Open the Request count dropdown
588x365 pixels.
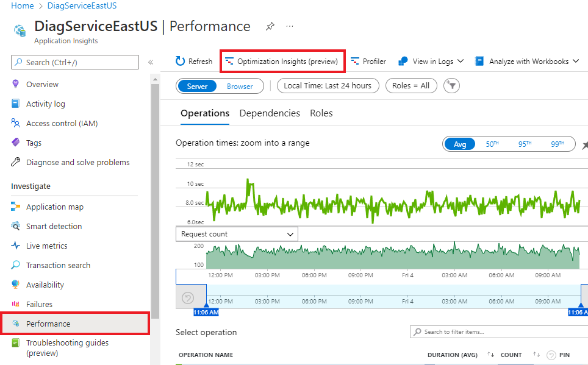237,234
